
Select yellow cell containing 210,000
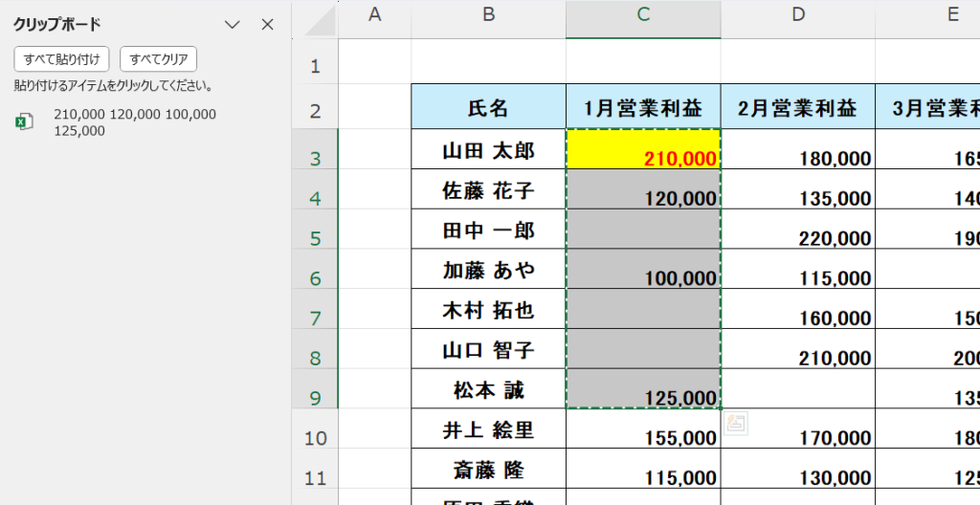pyautogui.click(x=643, y=150)
